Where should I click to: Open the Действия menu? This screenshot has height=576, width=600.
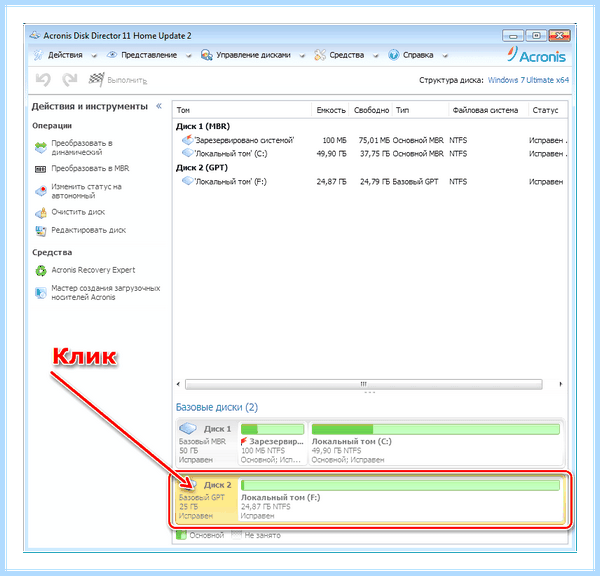(65, 55)
